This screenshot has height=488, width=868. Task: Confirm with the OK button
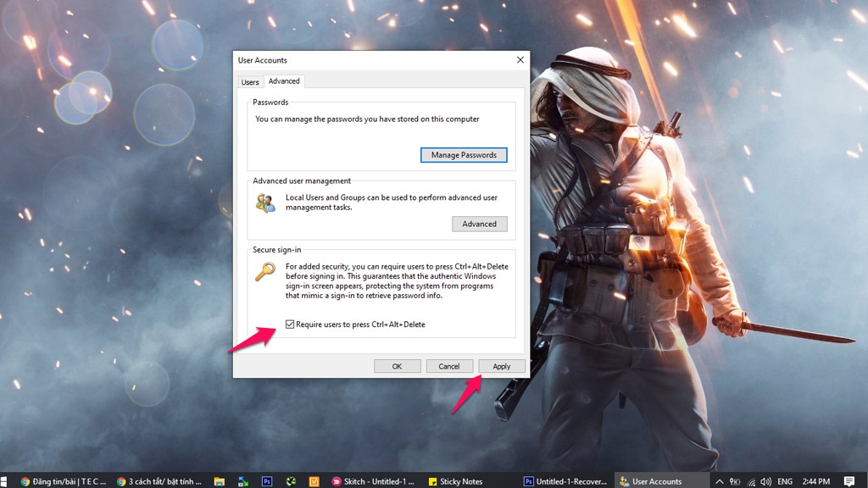pyautogui.click(x=397, y=366)
